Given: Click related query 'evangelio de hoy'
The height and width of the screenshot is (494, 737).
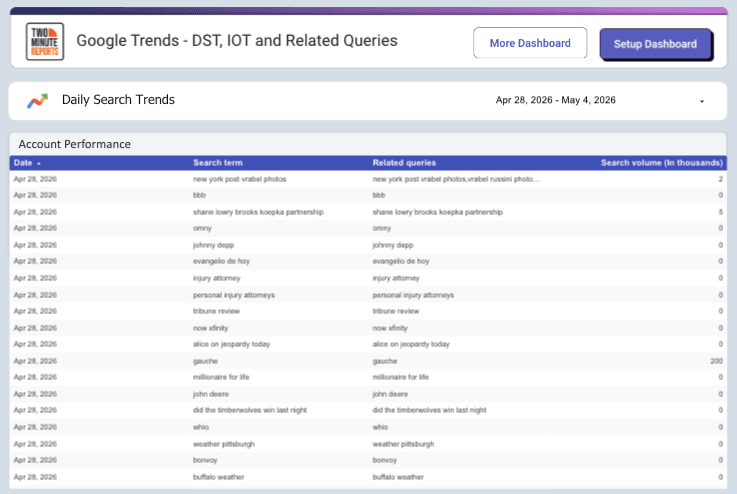Looking at the screenshot, I should (x=401, y=261).
